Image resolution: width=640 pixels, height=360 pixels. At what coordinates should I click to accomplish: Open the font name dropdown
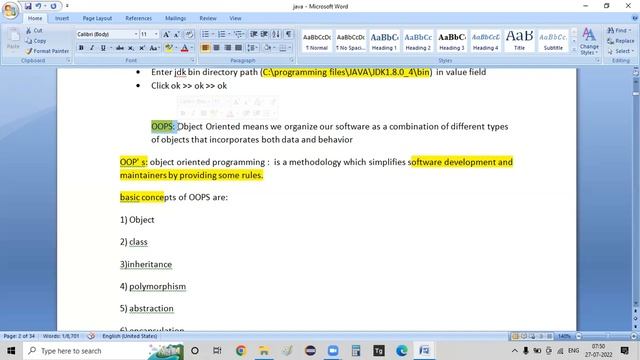[x=136, y=34]
